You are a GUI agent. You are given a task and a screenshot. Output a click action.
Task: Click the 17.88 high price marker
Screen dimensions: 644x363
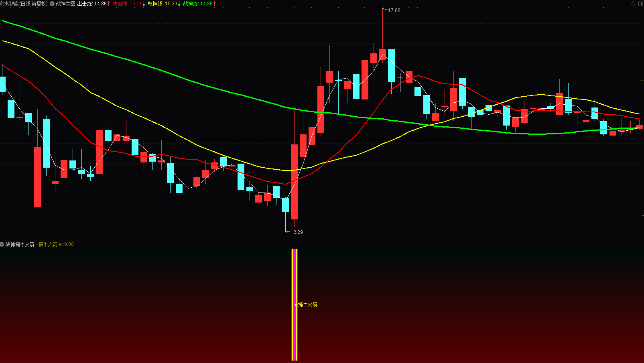tap(394, 10)
